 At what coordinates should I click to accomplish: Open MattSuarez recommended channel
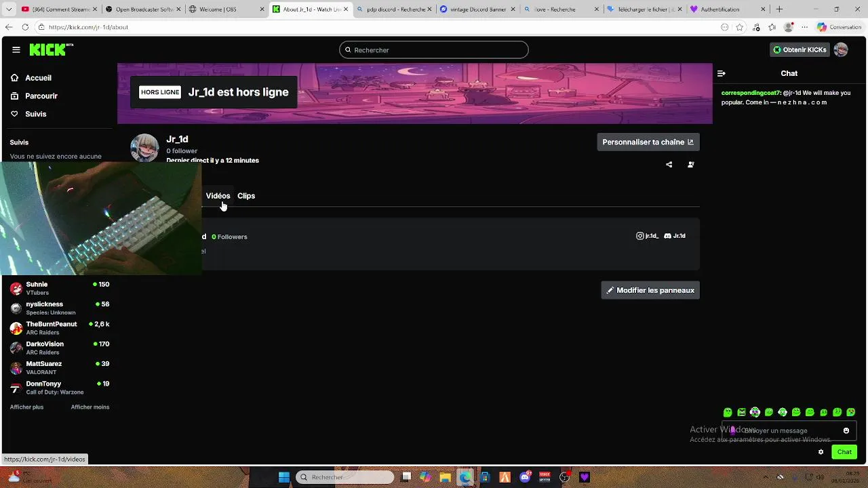click(60, 367)
